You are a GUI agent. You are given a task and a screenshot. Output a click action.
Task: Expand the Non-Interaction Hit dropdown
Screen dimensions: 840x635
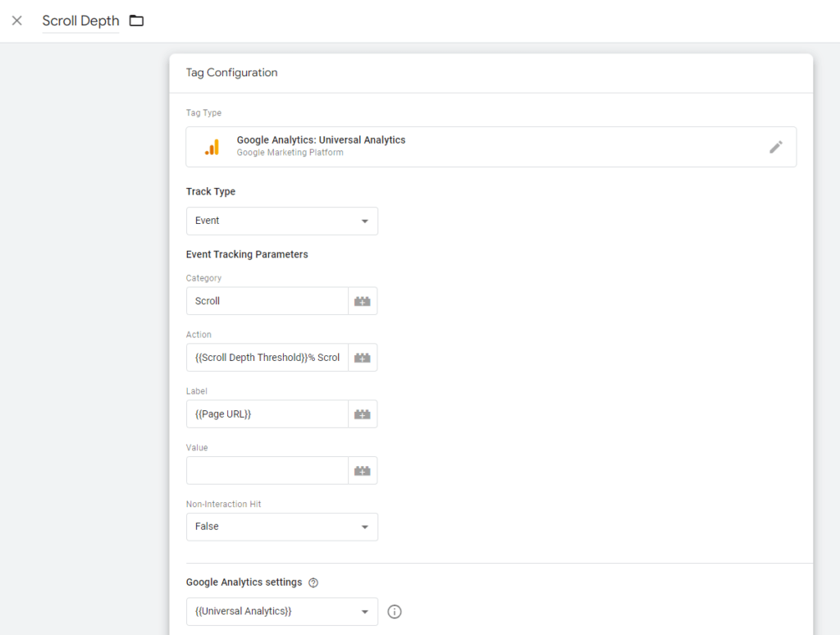point(281,527)
